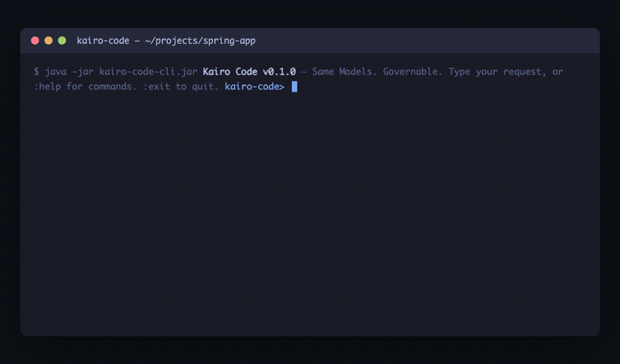Click the blinking block cursor at the prompt
This screenshot has height=364, width=620.
(x=294, y=86)
